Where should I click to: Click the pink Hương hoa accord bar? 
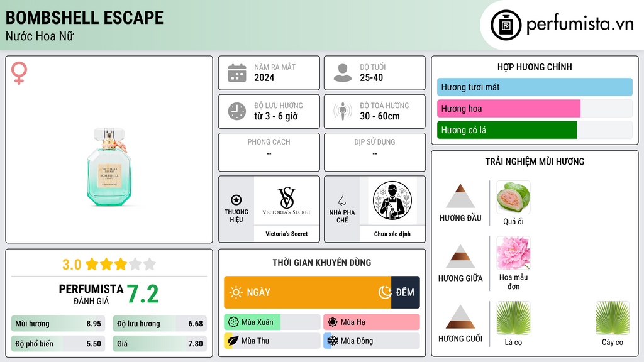tap(508, 109)
